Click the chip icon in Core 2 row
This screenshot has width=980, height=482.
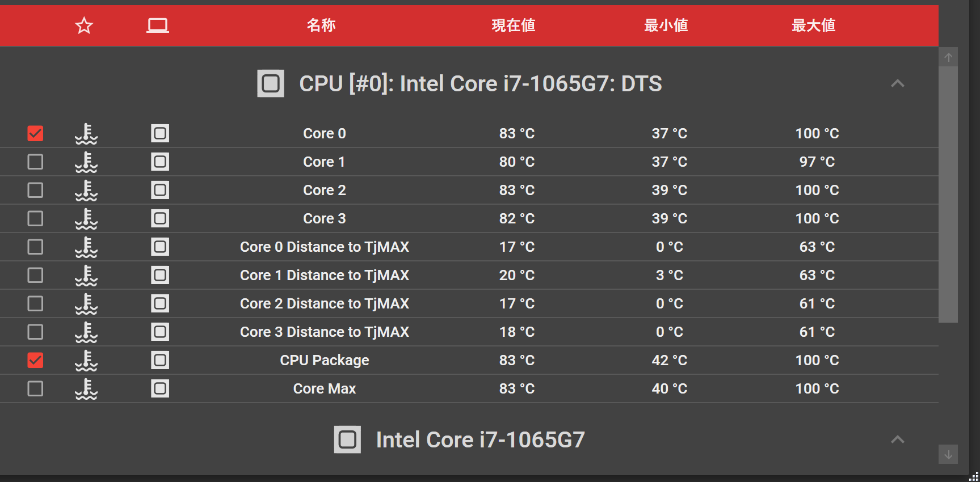pos(160,190)
